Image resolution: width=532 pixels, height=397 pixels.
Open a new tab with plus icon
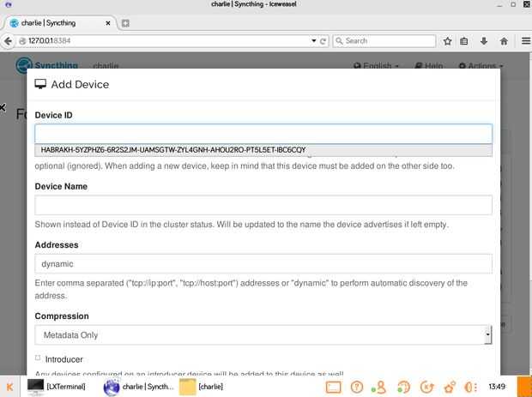[x=125, y=23]
